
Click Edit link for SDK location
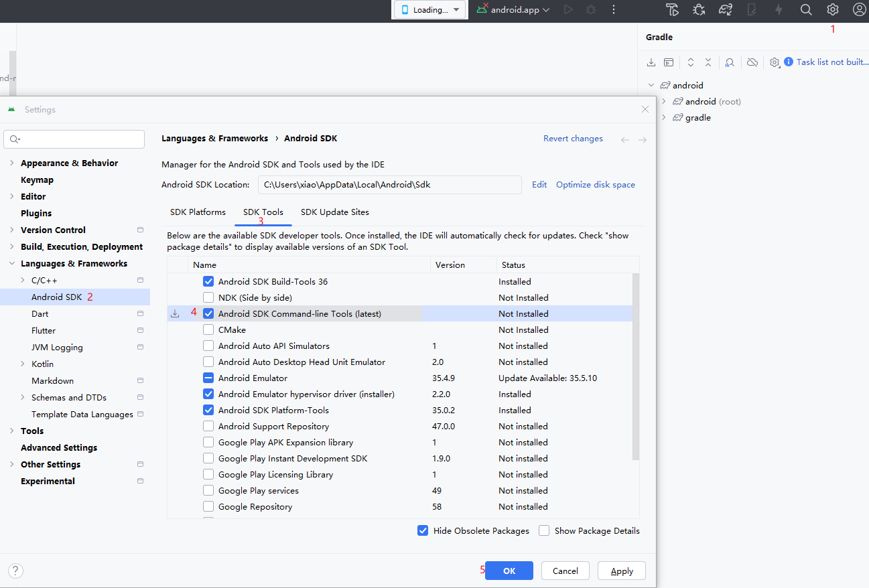(539, 184)
